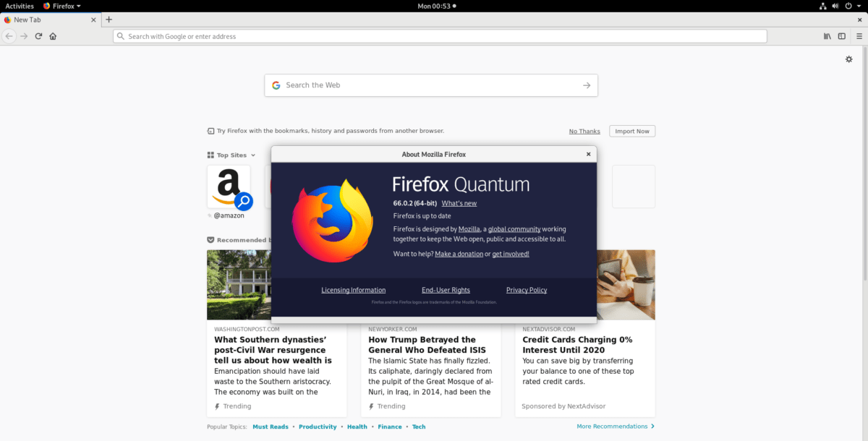Screen dimensions: 868x441
Task: Click the magnifier icon in the address bar
Action: [122, 36]
